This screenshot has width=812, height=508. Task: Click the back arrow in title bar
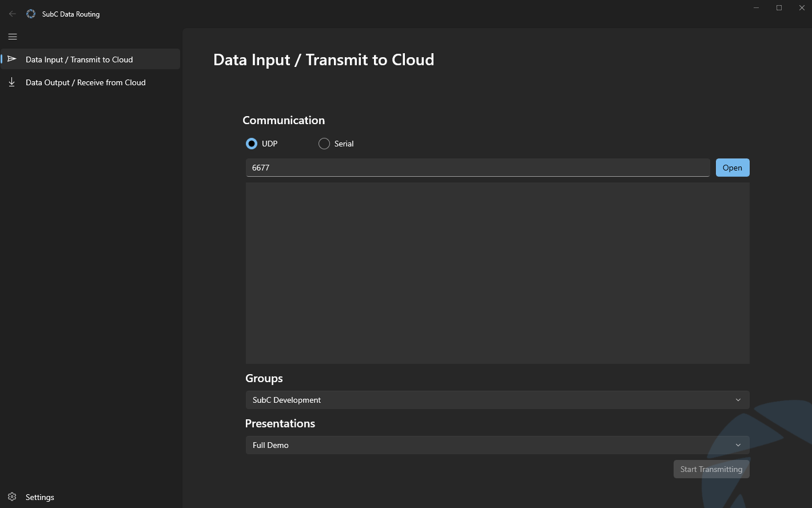coord(13,14)
